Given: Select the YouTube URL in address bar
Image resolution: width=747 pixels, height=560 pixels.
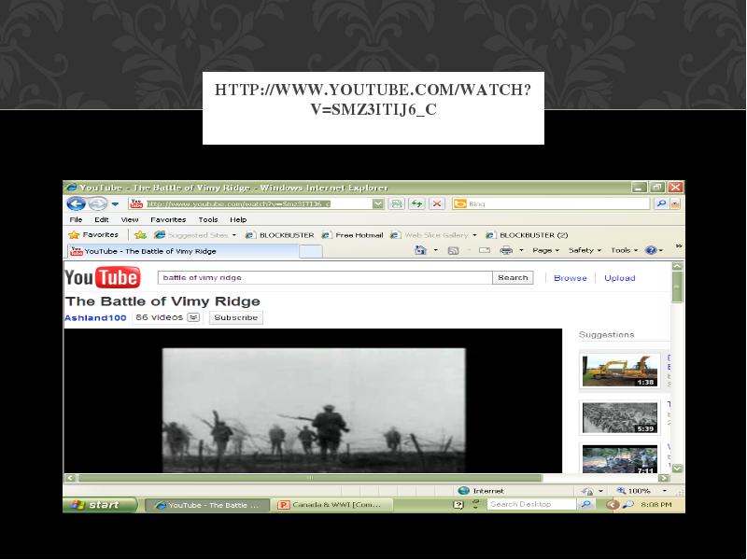Looking at the screenshot, I should tap(238, 203).
